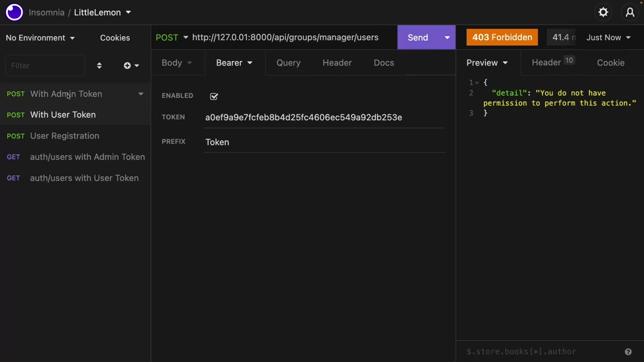The width and height of the screenshot is (644, 362).
Task: Switch to the Query tab
Action: click(x=288, y=63)
